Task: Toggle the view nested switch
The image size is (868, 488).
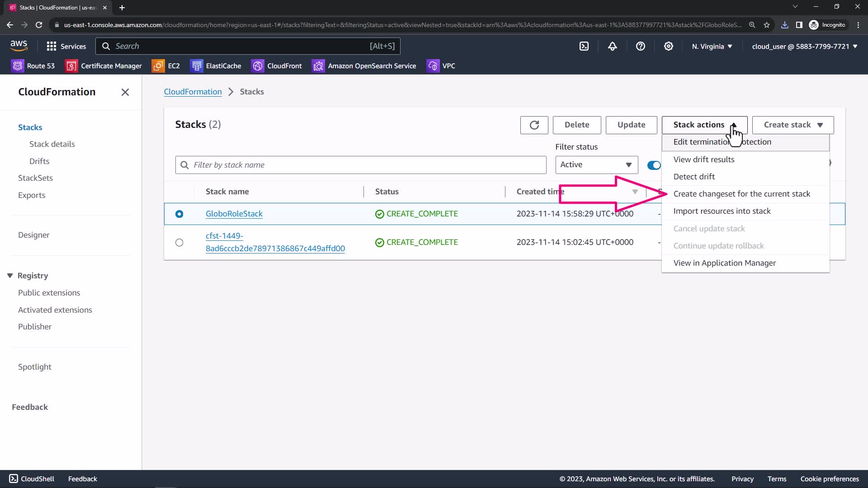Action: click(x=654, y=165)
